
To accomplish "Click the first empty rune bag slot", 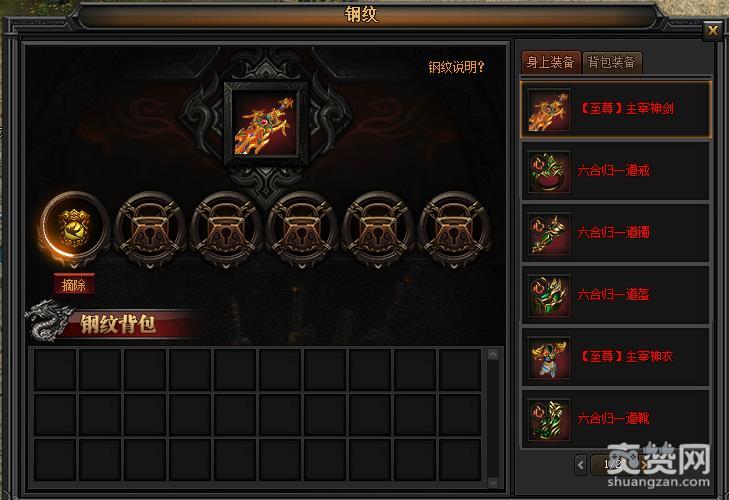I will pyautogui.click(x=54, y=370).
